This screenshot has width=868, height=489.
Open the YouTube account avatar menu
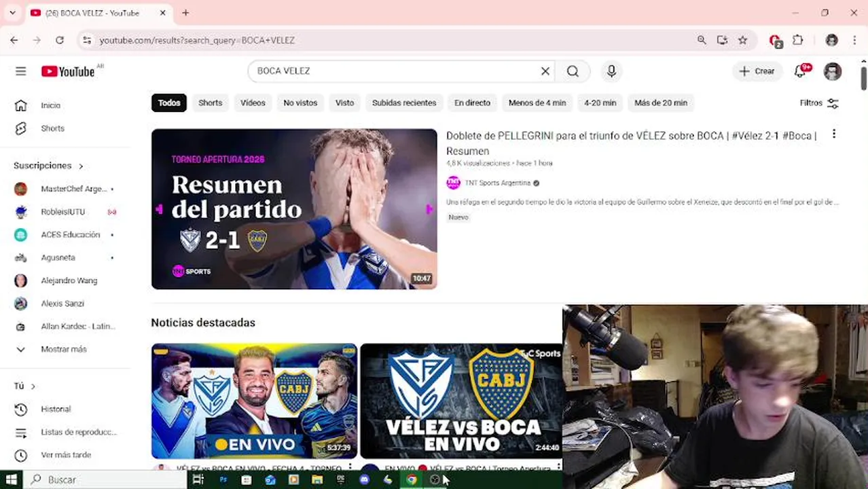(x=833, y=71)
